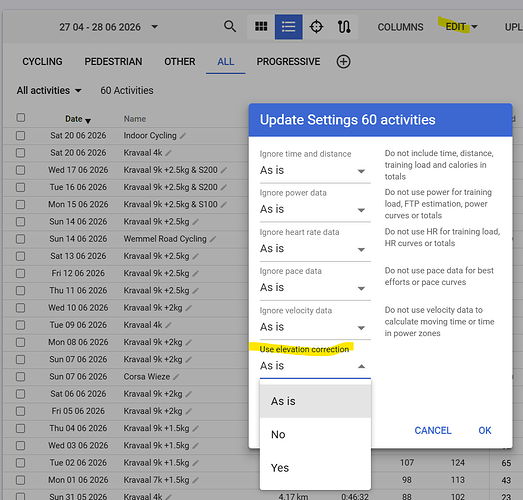Switch to the CYCLING tab

42,62
